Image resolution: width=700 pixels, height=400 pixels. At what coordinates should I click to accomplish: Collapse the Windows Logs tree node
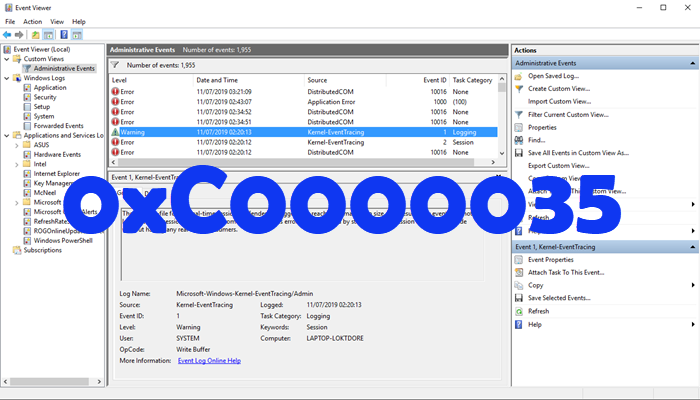tap(6, 78)
